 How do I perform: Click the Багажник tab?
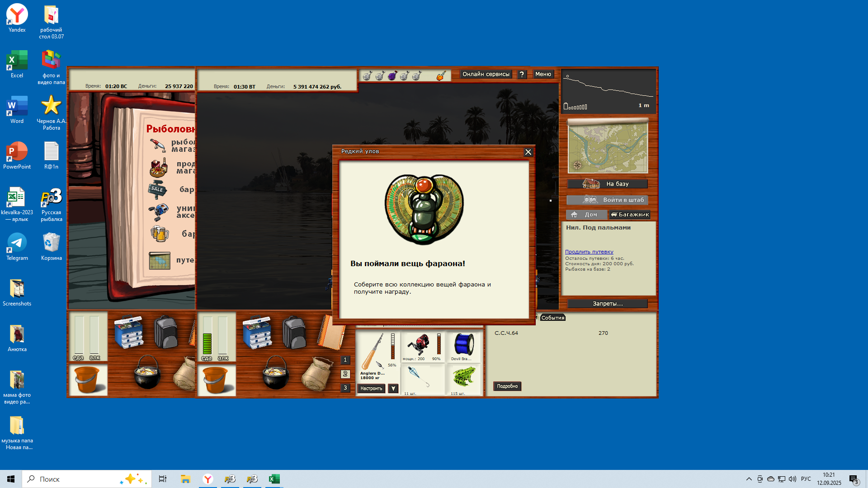[x=630, y=215]
